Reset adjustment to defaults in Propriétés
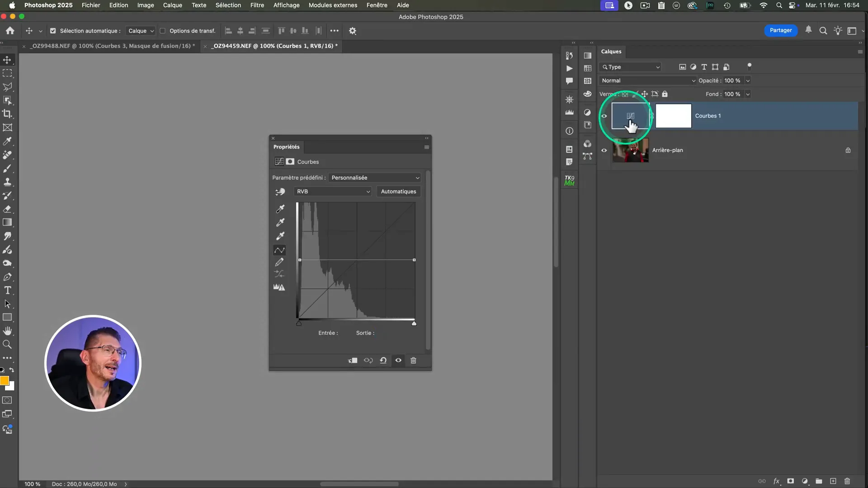Screen dimensions: 868x488 point(383,360)
